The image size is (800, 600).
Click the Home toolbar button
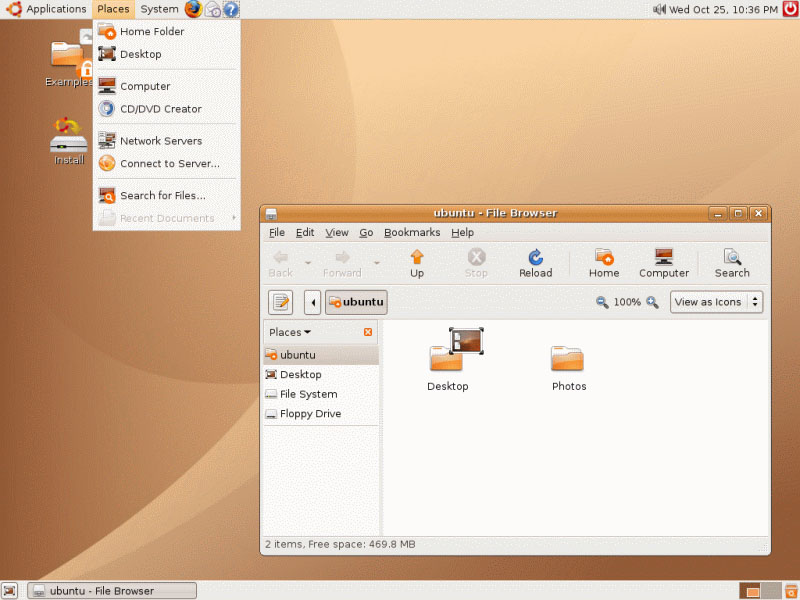[x=604, y=263]
